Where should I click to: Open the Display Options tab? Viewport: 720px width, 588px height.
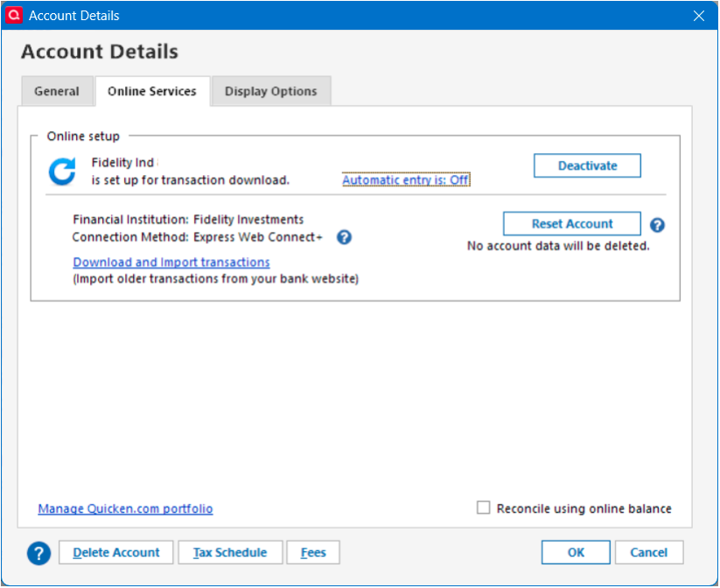[x=271, y=91]
